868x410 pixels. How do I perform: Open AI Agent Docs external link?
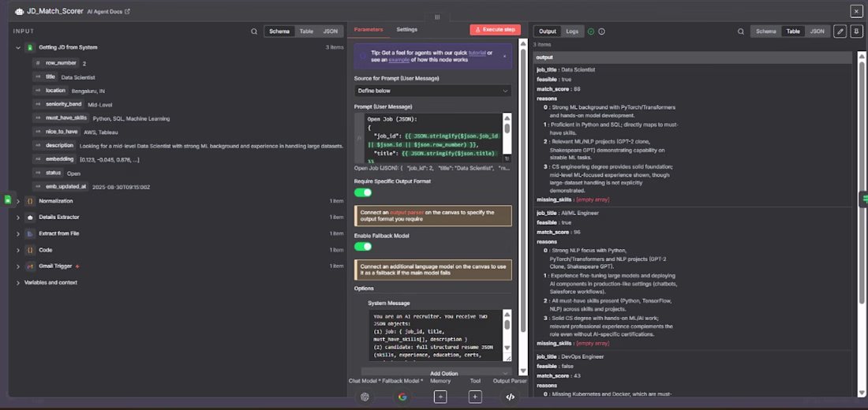109,11
